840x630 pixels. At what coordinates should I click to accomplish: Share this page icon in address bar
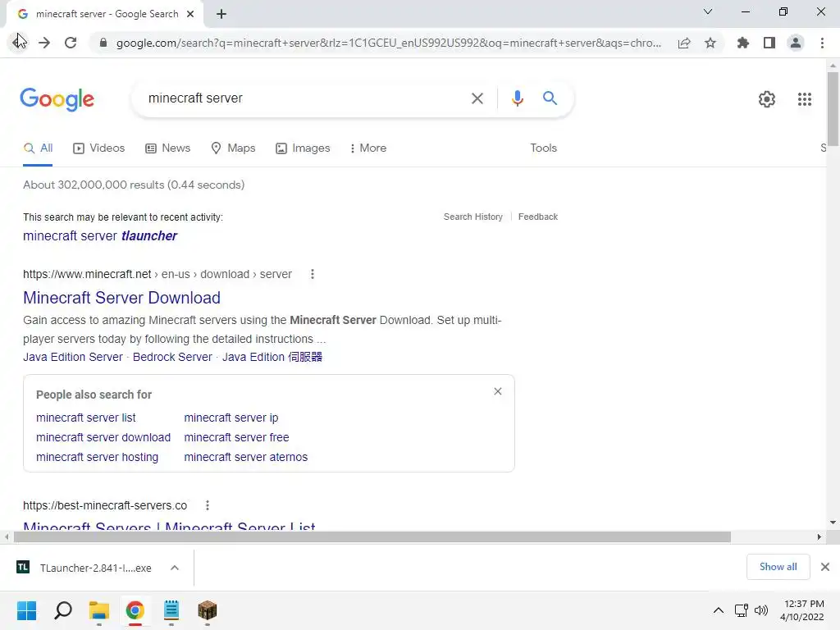(x=683, y=43)
